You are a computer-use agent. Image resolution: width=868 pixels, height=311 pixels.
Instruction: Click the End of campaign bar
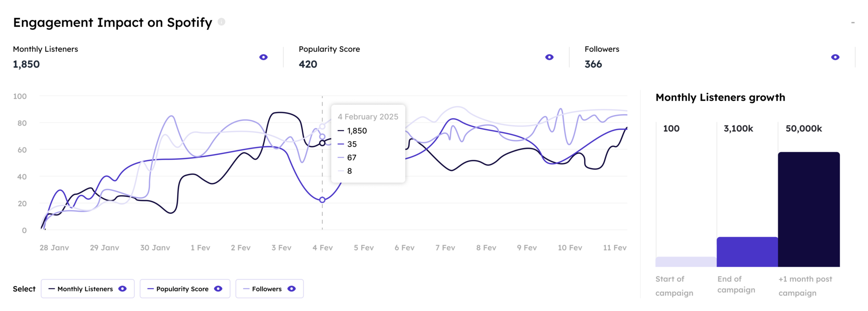747,252
